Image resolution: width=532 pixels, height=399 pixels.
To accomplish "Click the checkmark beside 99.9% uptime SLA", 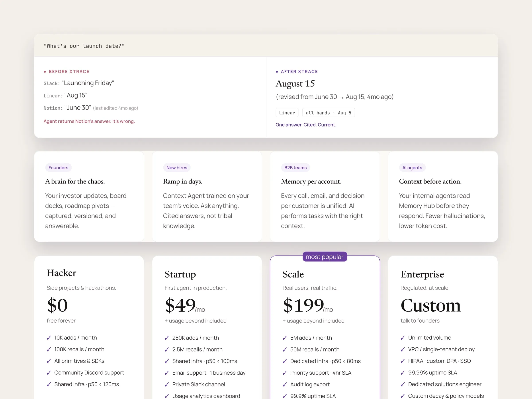I will click(285, 396).
